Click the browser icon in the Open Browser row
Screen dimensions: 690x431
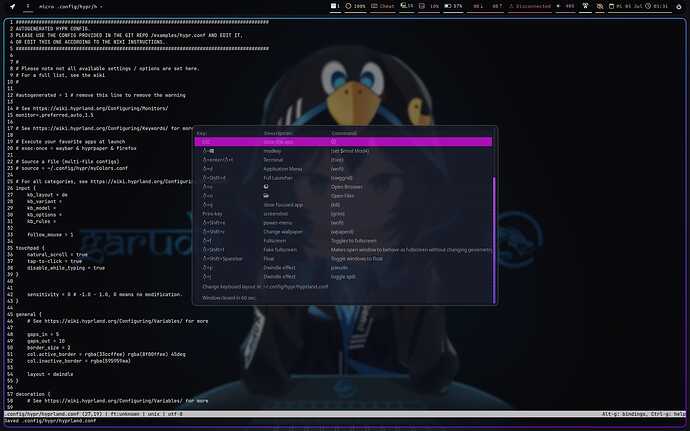click(266, 187)
